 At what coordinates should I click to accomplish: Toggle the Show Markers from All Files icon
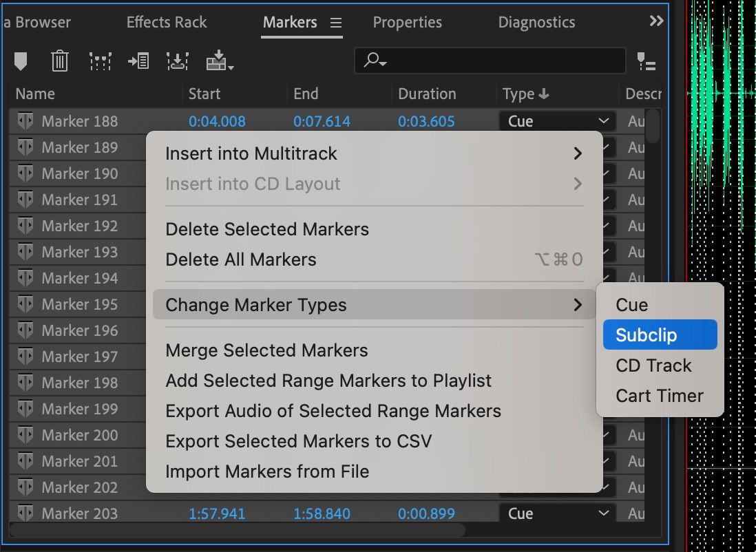point(646,61)
